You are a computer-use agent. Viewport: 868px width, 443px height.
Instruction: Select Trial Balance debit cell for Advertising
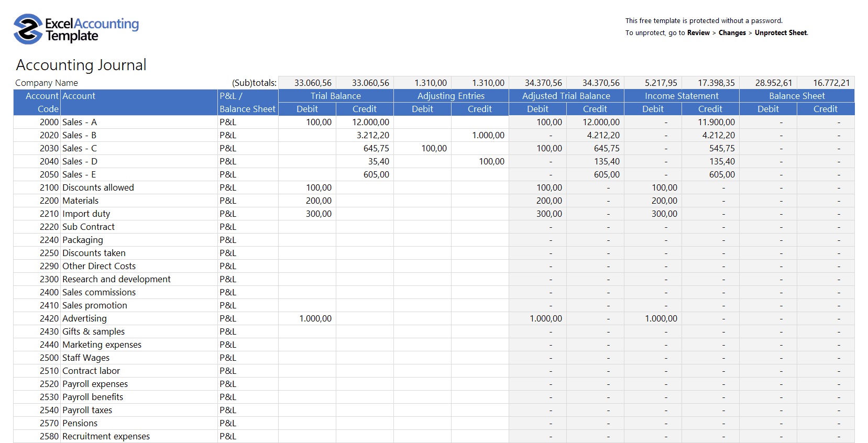[307, 318]
